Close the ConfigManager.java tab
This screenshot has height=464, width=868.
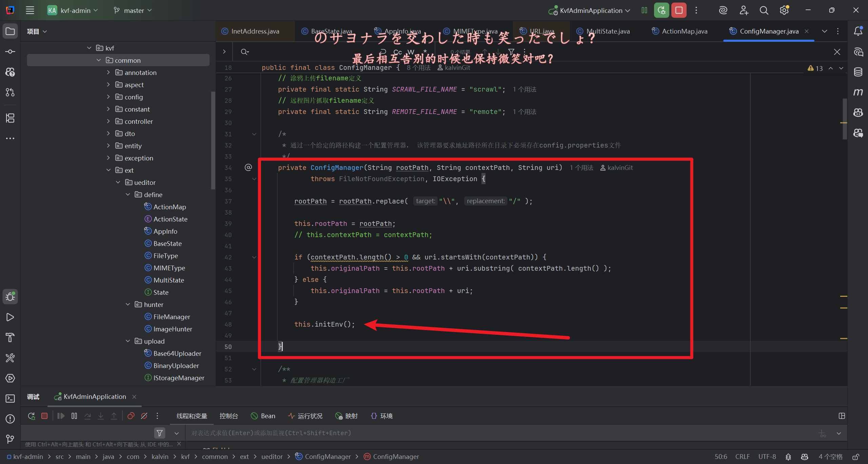[x=807, y=31]
